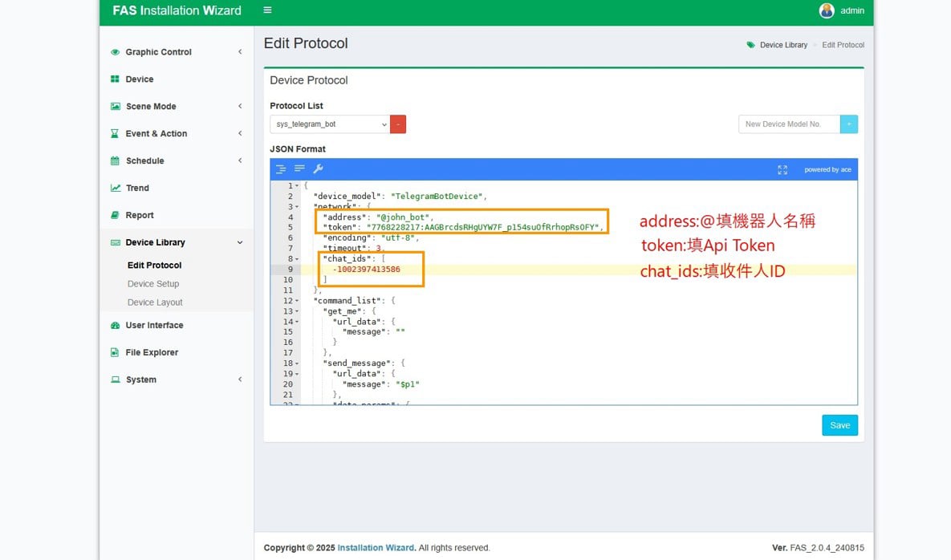
Task: Click the admin user avatar
Action: tap(827, 10)
